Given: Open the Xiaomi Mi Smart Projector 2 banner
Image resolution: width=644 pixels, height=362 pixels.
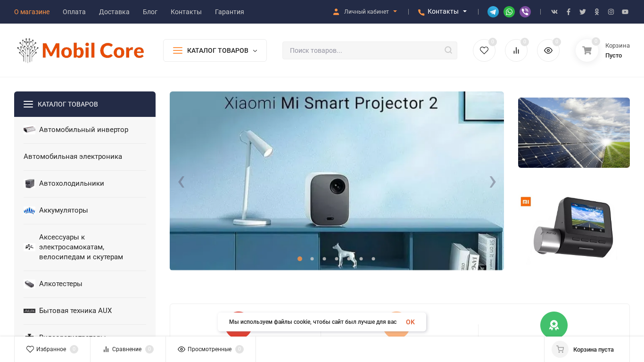Looking at the screenshot, I should pyautogui.click(x=337, y=181).
